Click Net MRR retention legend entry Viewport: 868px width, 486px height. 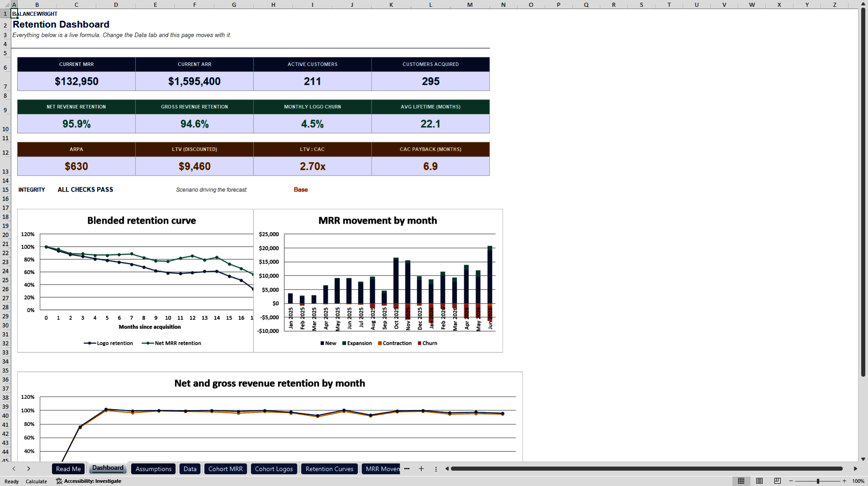(171, 343)
